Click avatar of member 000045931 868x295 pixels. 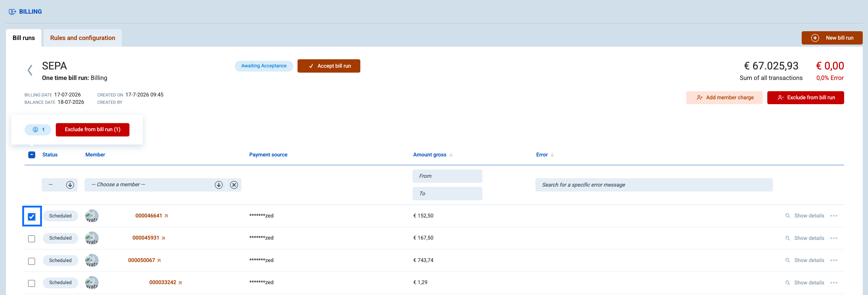(x=92, y=238)
